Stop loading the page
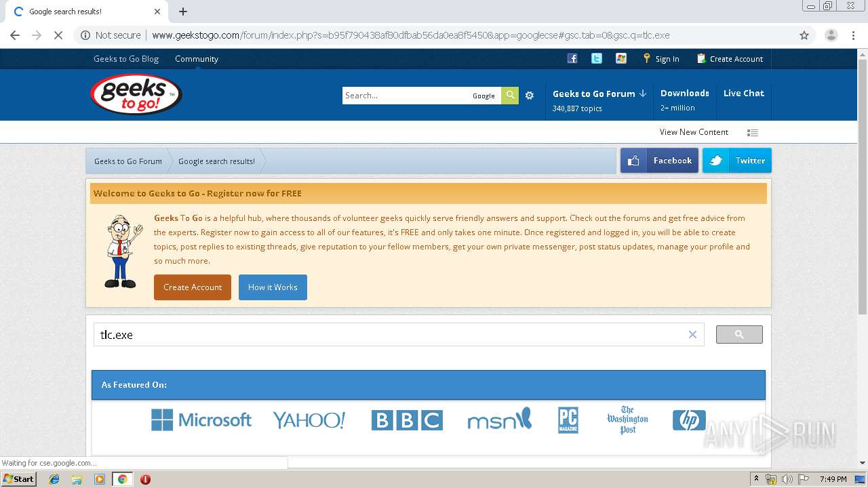This screenshot has width=868, height=488. point(58,35)
